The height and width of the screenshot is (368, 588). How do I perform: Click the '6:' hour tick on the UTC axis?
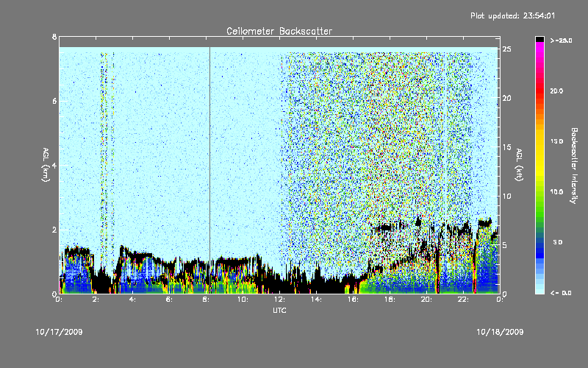point(170,300)
